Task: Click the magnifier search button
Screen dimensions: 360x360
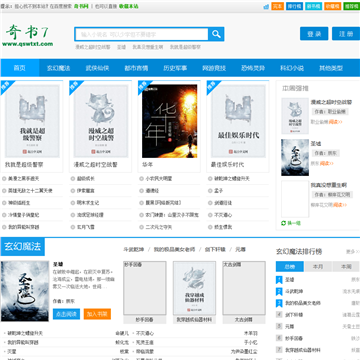Action: [216, 34]
